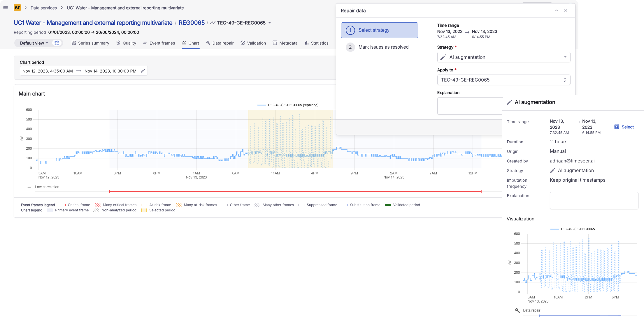Click the Explanation text field in side panel
Screen dimensions: 644x320
(x=594, y=200)
